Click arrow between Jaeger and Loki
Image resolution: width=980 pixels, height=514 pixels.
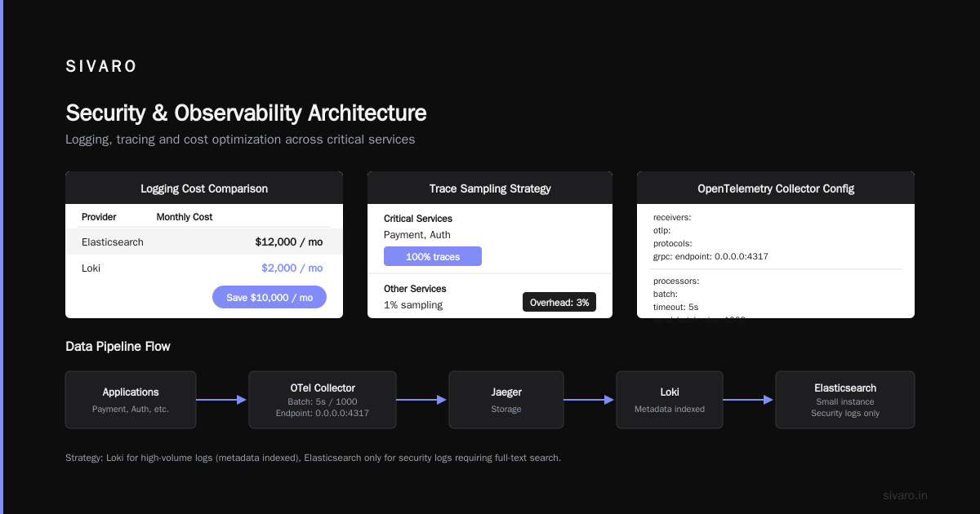click(589, 400)
